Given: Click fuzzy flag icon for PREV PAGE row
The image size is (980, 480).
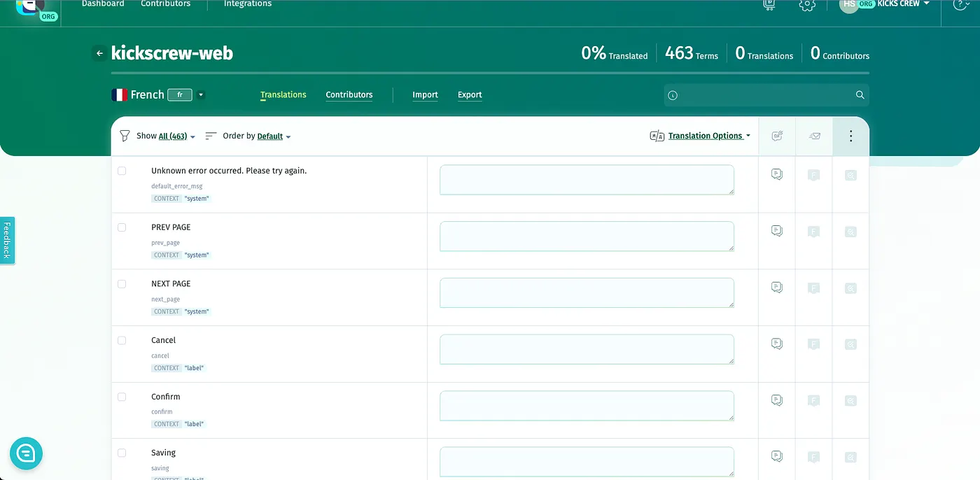Looking at the screenshot, I should tap(813, 232).
